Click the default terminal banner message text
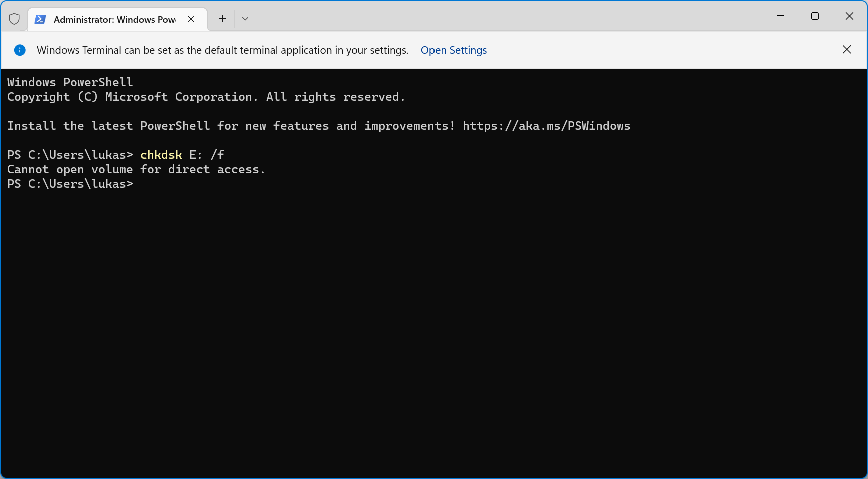The height and width of the screenshot is (479, 868). point(222,50)
